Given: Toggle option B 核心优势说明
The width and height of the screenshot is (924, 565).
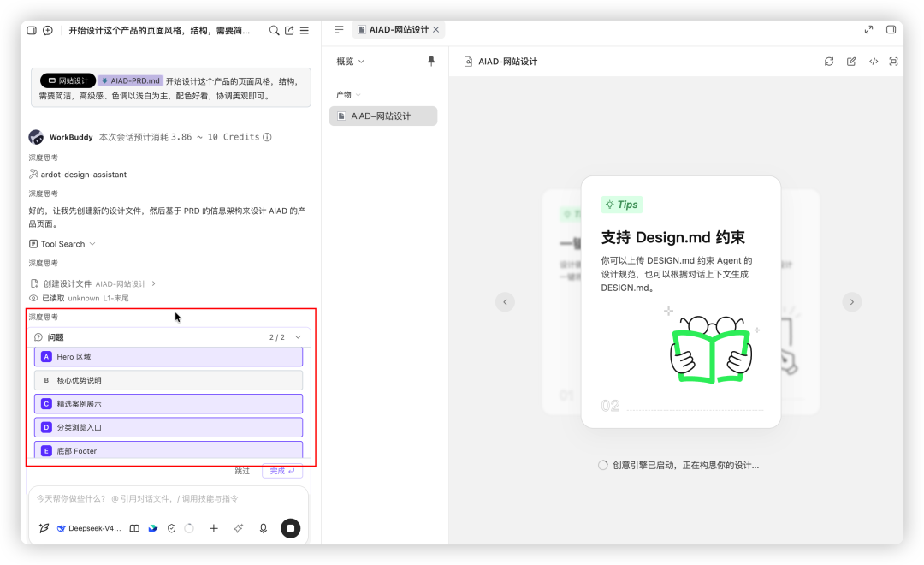Looking at the screenshot, I should click(169, 380).
